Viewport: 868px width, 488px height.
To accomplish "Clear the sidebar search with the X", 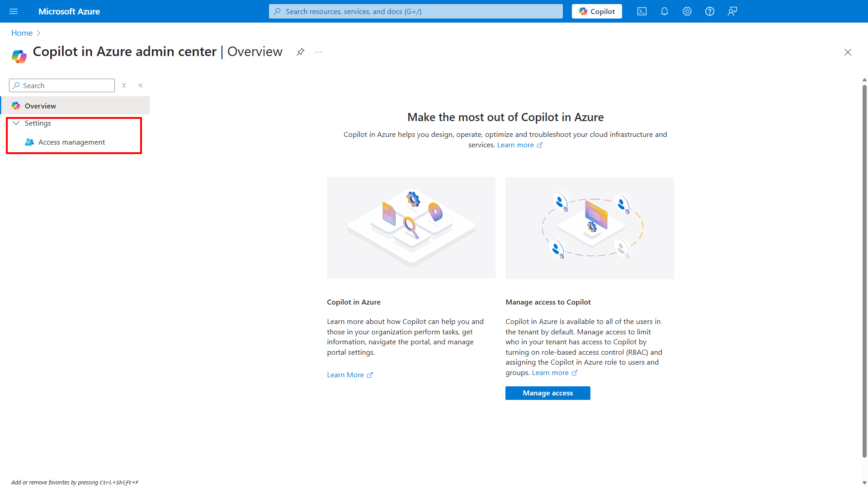I will [x=124, y=85].
